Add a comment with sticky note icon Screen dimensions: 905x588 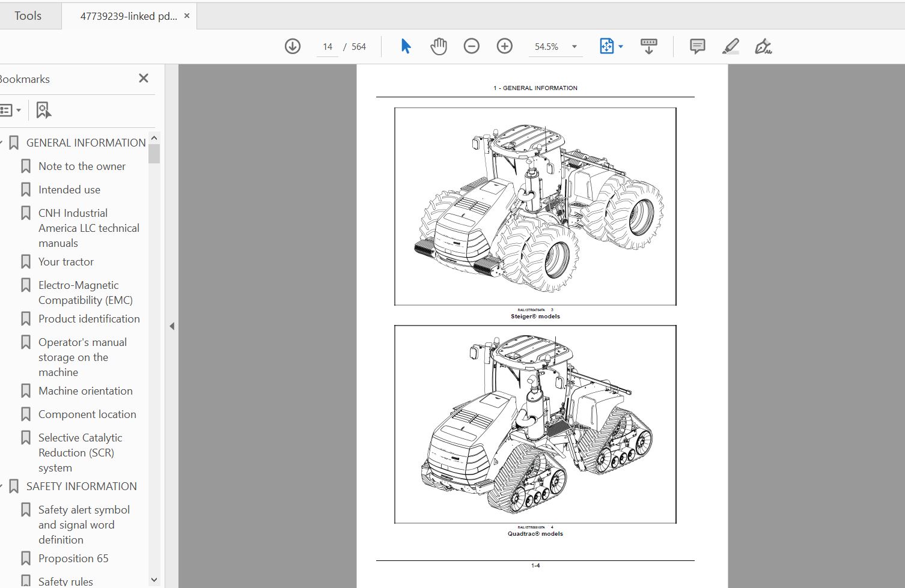(698, 46)
